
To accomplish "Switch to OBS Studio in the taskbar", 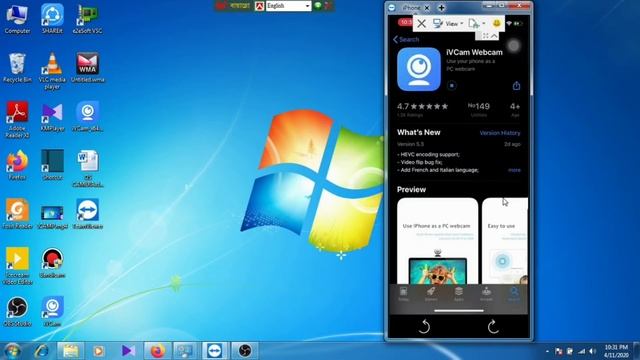I will click(x=244, y=351).
